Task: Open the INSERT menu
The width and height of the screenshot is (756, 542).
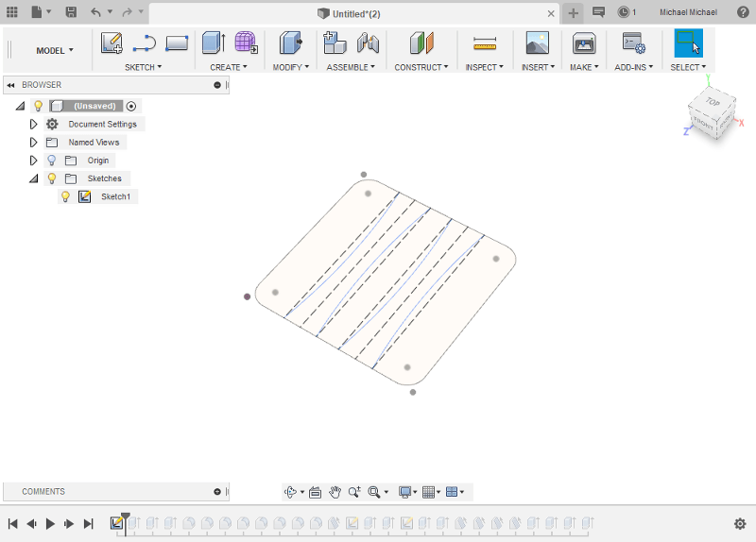Action: coord(538,67)
